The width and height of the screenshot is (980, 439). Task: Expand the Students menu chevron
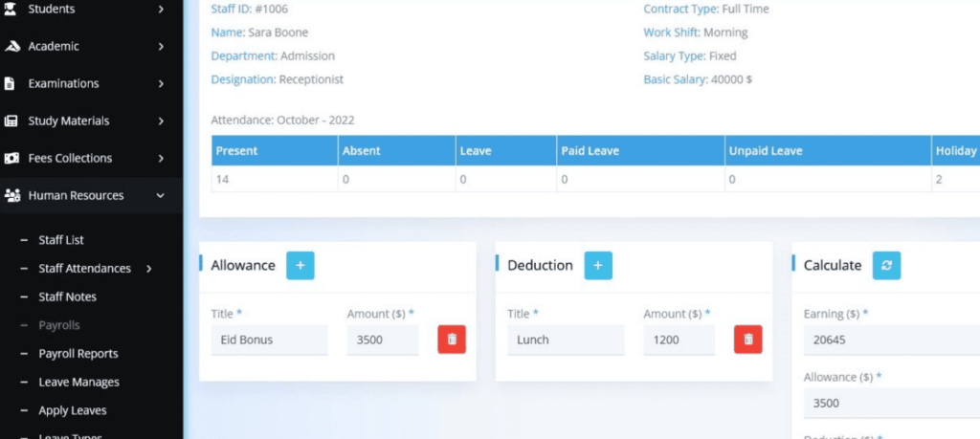pyautogui.click(x=161, y=9)
